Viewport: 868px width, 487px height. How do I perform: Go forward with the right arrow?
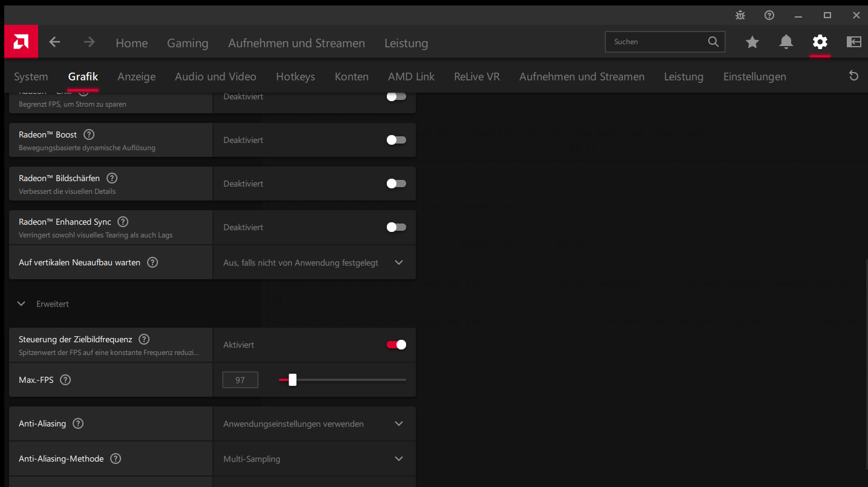89,42
